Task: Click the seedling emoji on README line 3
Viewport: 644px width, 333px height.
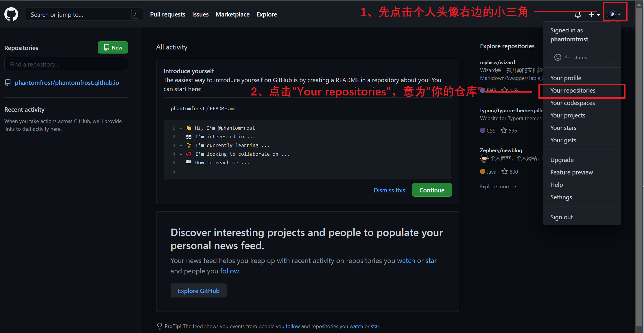Action: [189, 145]
